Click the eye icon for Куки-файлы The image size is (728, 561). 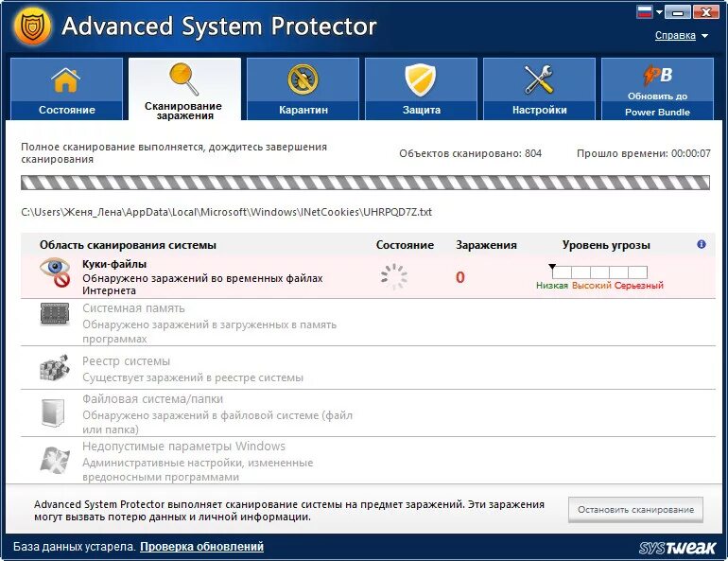pyautogui.click(x=55, y=272)
